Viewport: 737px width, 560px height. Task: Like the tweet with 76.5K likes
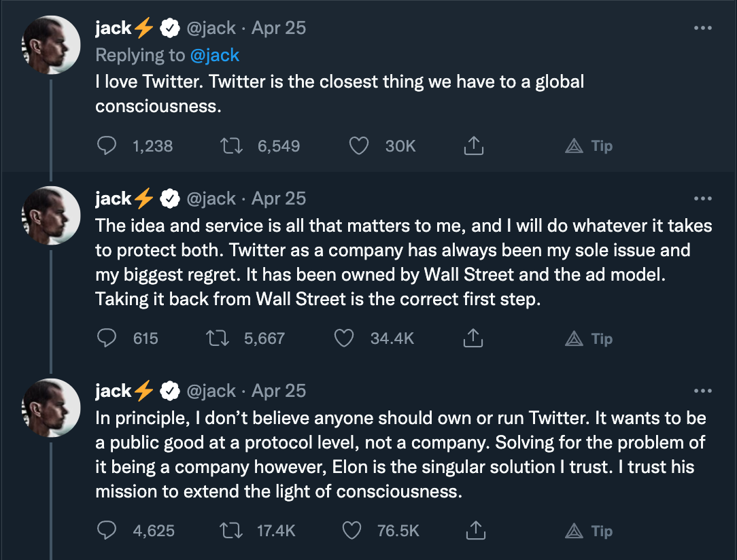point(352,531)
